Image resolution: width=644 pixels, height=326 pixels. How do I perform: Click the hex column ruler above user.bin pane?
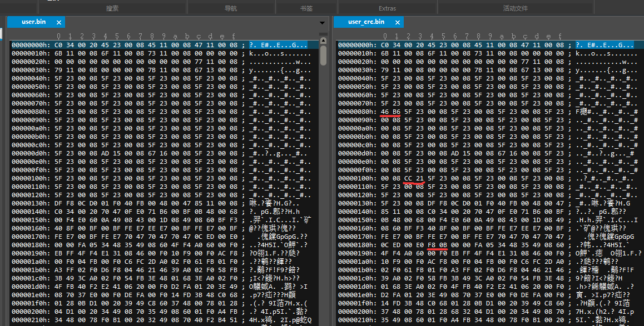click(146, 37)
